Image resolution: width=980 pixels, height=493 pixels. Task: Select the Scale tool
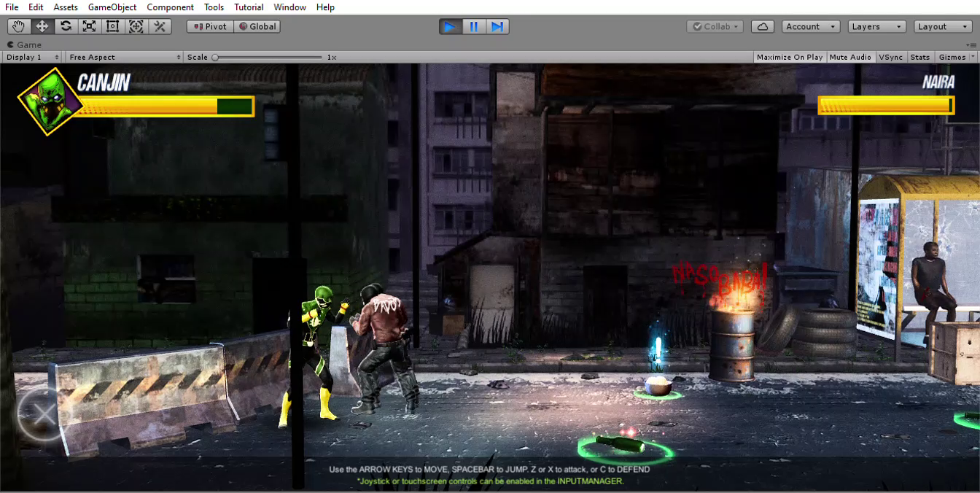click(x=88, y=26)
